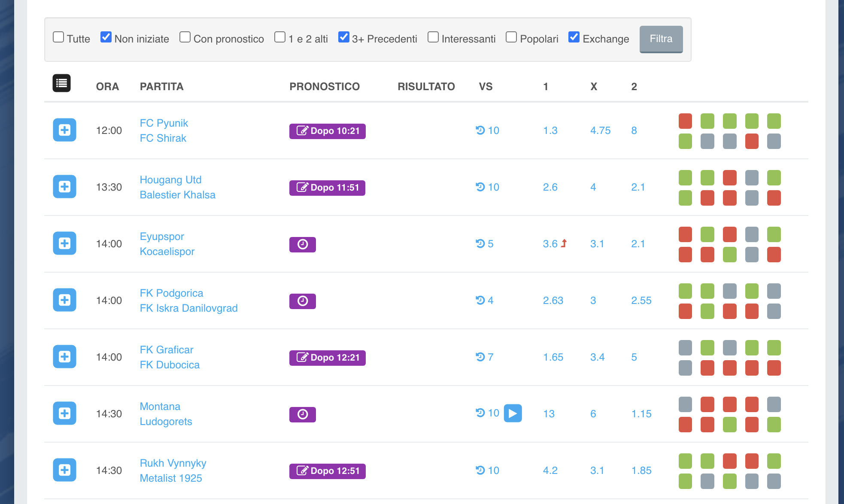Sort by the ORA column header
This screenshot has width=844, height=504.
point(107,87)
